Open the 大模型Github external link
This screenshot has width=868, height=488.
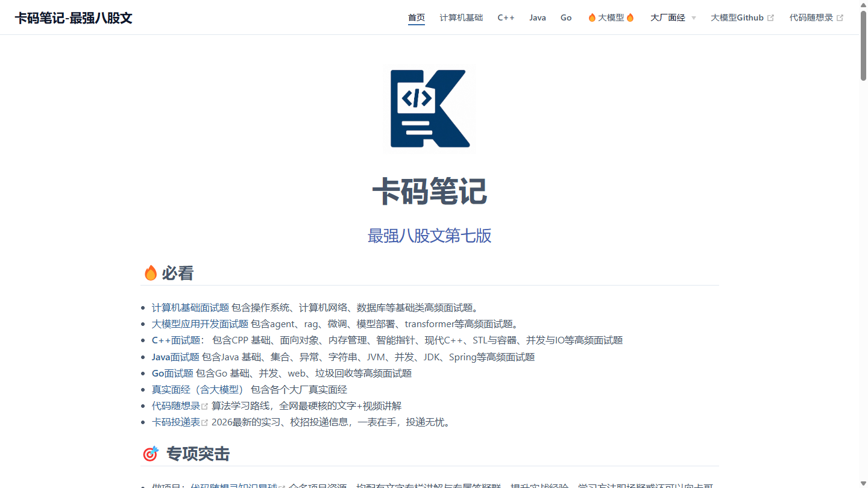(x=742, y=17)
